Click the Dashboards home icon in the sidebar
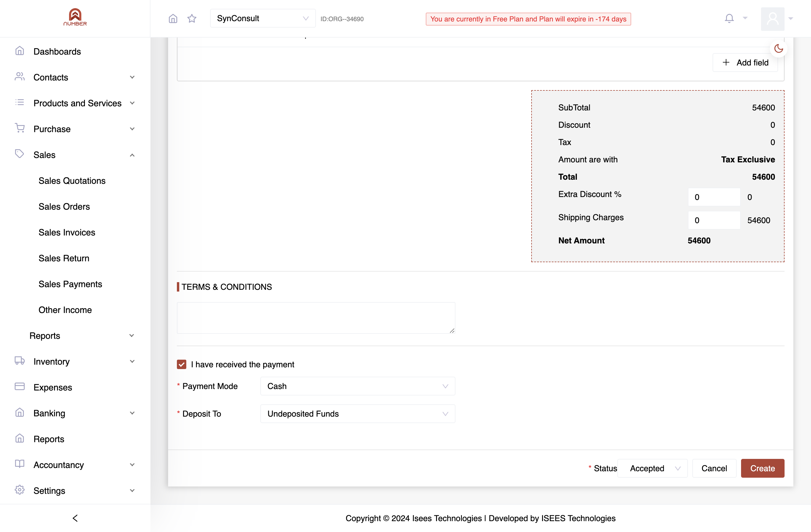 click(x=20, y=51)
